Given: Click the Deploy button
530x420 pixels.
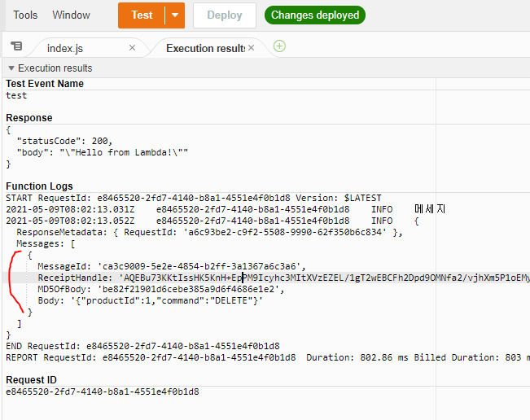Looking at the screenshot, I should click(x=225, y=15).
